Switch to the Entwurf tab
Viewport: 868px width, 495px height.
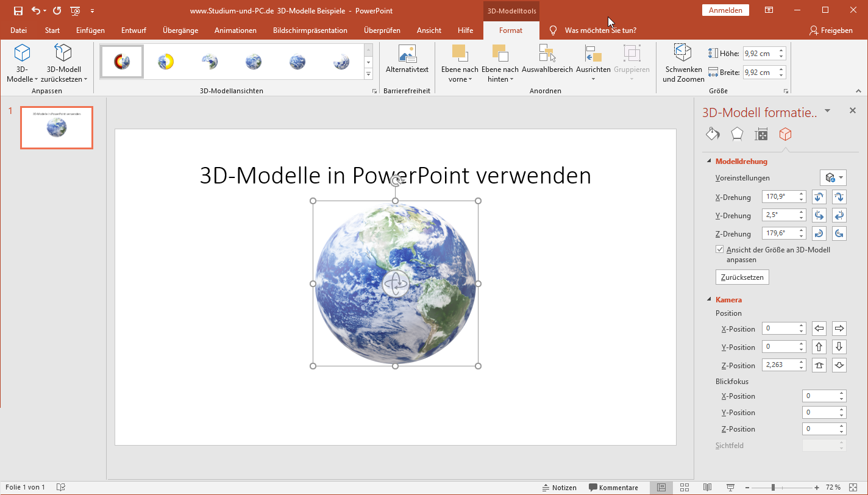133,30
